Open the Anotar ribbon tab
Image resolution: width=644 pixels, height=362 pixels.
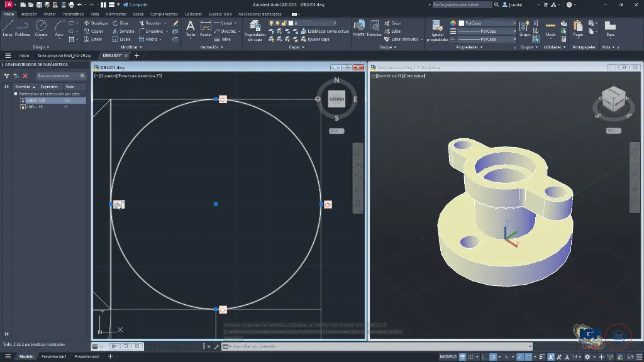pos(50,14)
